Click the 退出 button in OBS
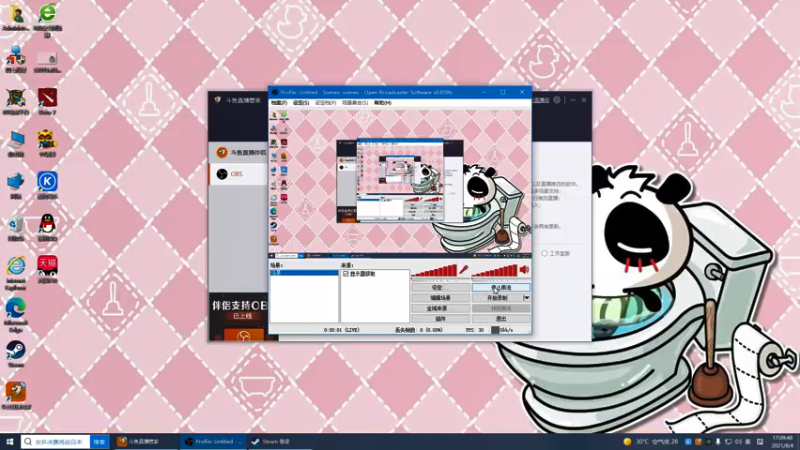Viewport: 800px width, 450px height. [501, 319]
